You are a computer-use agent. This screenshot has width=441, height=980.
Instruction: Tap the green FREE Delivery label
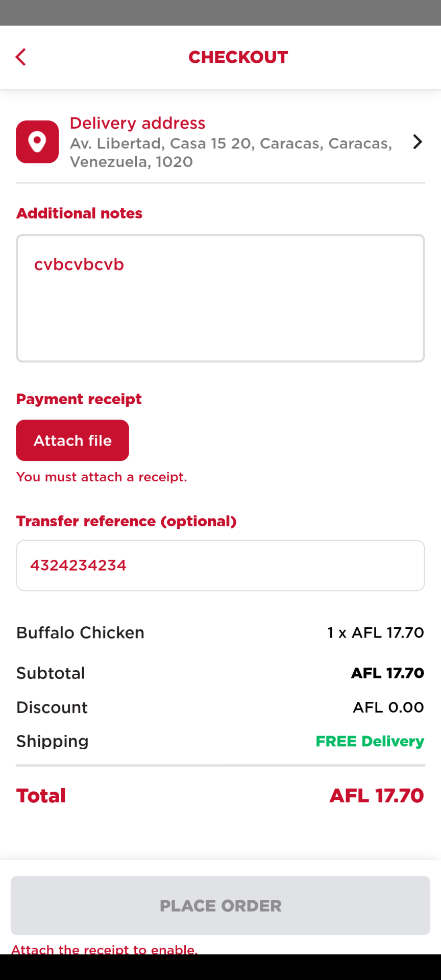370,741
